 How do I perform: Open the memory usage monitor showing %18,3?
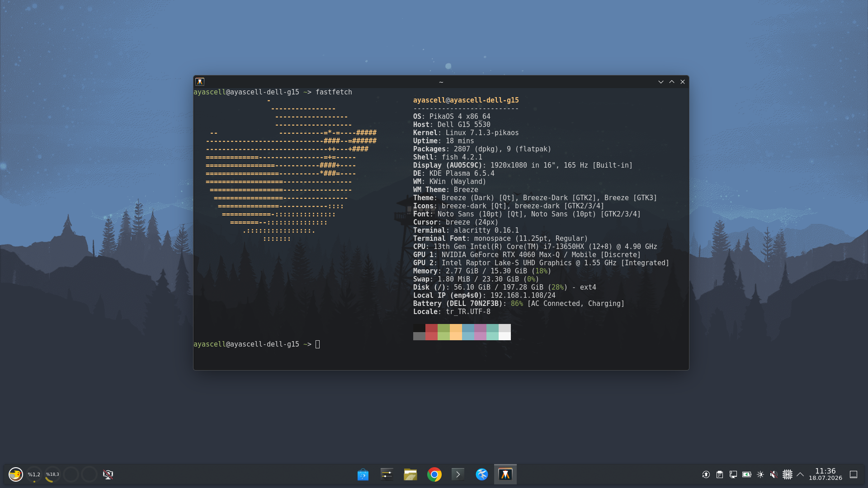pos(52,474)
